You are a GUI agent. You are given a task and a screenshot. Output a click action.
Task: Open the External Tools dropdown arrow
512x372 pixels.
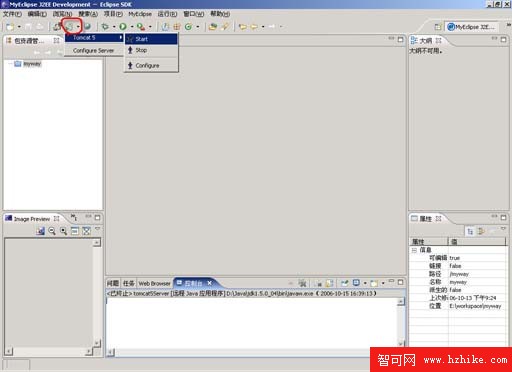pyautogui.click(x=150, y=27)
